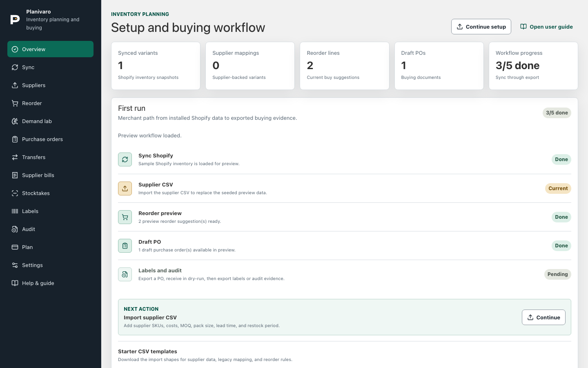The height and width of the screenshot is (368, 588).
Task: Click the Purchase orders clipboard icon
Action: click(x=15, y=139)
